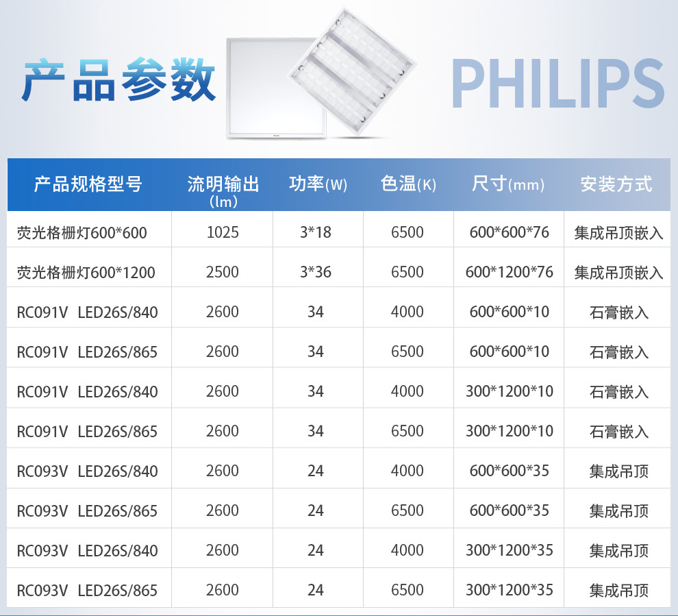Screen dimensions: 678x616
Task: Click the 1025 lumen value
Action: click(x=223, y=232)
